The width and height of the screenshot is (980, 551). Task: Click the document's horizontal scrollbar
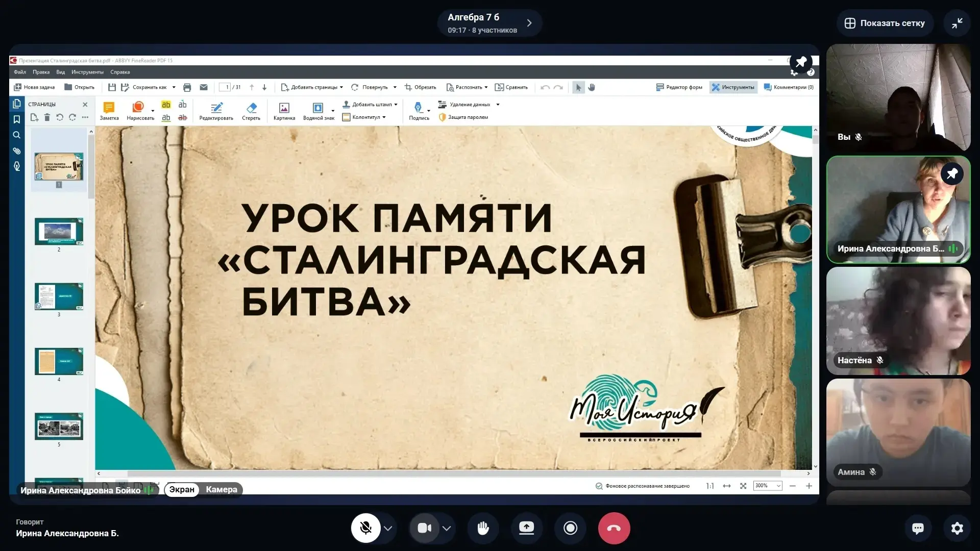pos(454,473)
